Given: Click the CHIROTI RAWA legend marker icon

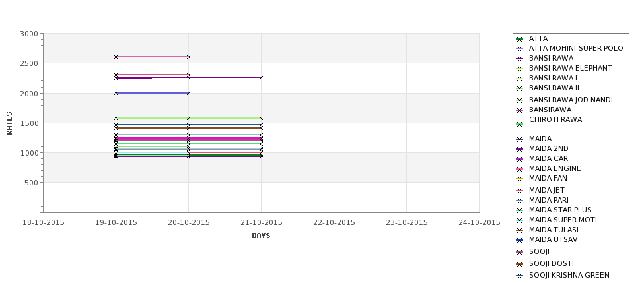Looking at the screenshot, I should pos(520,124).
